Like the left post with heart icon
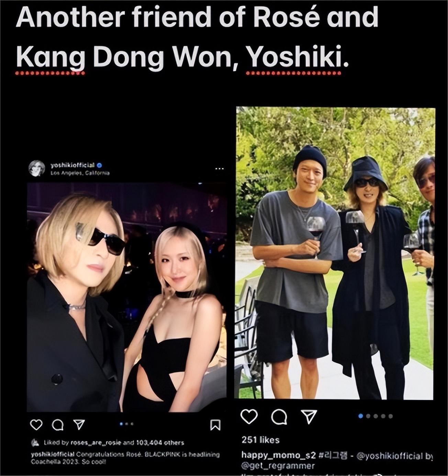Screen dimensions: 448x476 (x=36, y=425)
